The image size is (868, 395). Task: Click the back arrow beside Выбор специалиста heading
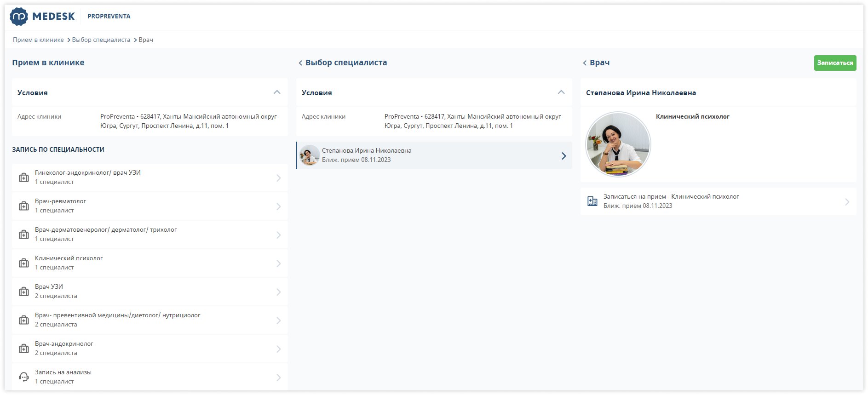pyautogui.click(x=300, y=63)
